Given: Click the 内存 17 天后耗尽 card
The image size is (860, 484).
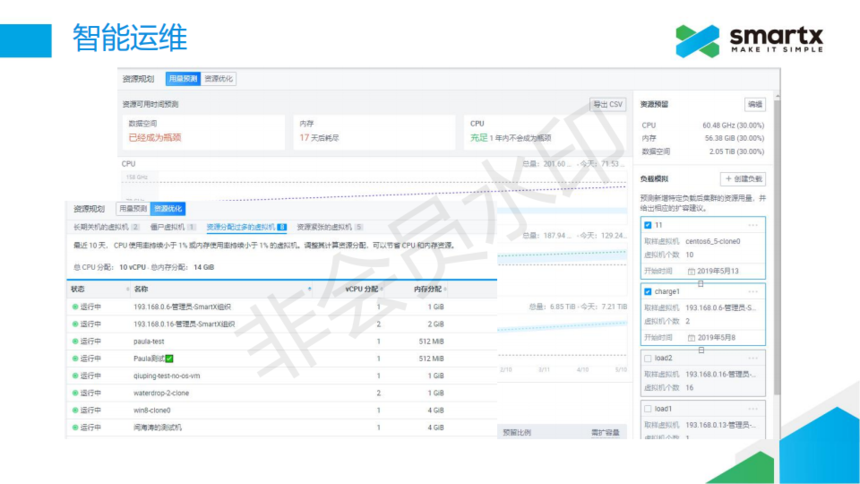Looking at the screenshot, I should coord(374,132).
